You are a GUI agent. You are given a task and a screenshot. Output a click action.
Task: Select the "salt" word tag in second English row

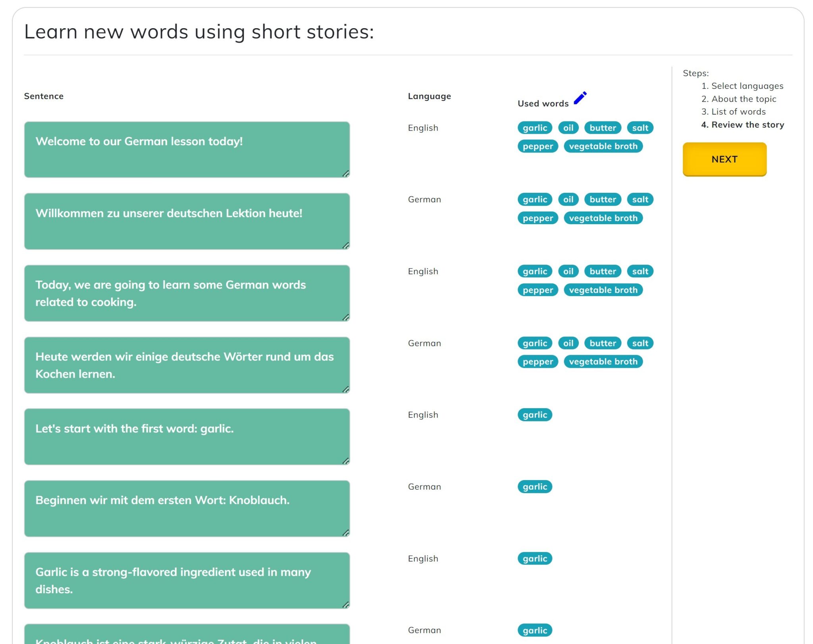[x=640, y=271]
